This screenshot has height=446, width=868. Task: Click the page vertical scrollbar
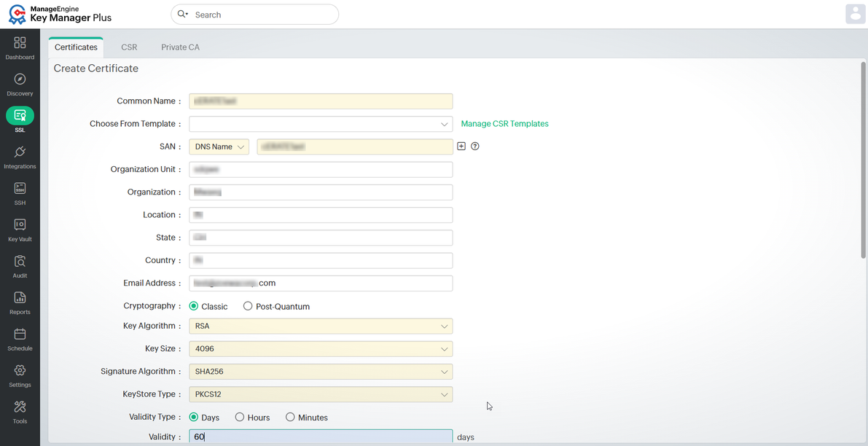pos(863,160)
